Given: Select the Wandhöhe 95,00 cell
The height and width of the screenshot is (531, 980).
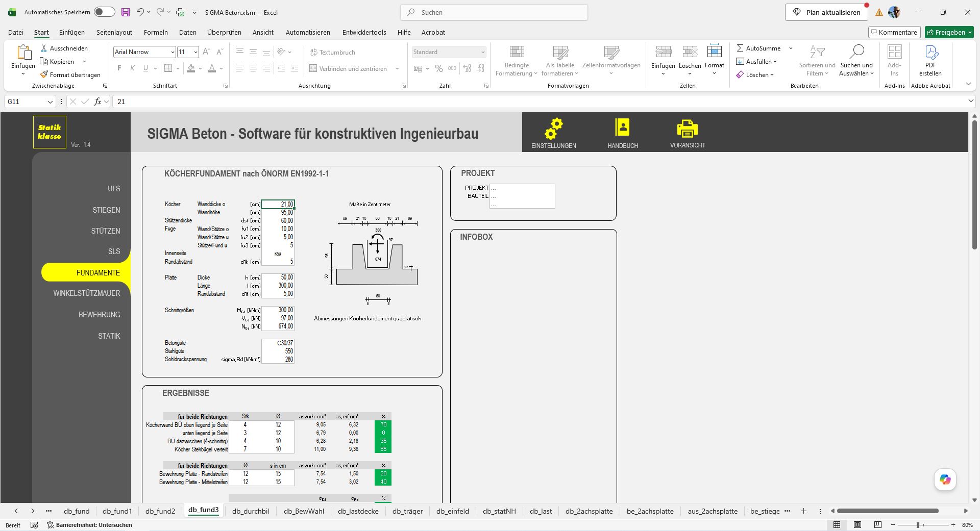Looking at the screenshot, I should 278,212.
